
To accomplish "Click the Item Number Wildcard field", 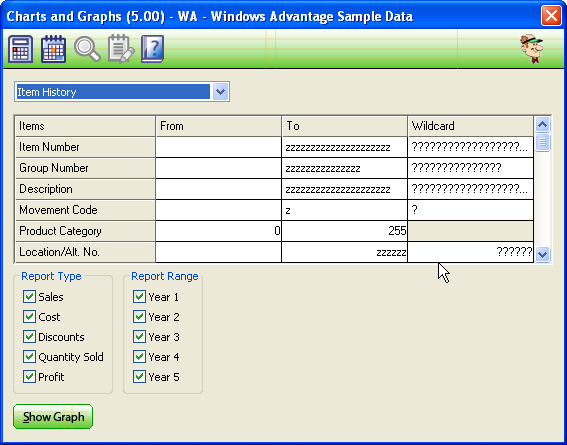I will coord(470,147).
